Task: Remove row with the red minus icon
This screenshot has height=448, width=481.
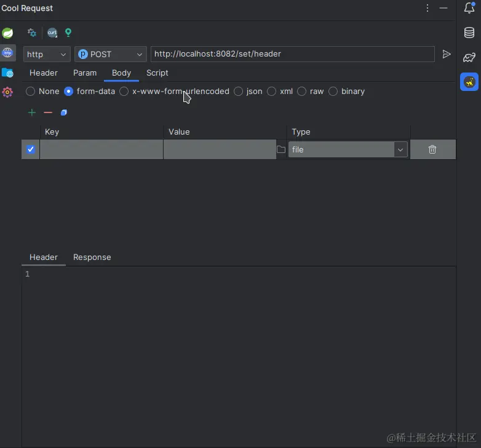Action: pos(48,112)
